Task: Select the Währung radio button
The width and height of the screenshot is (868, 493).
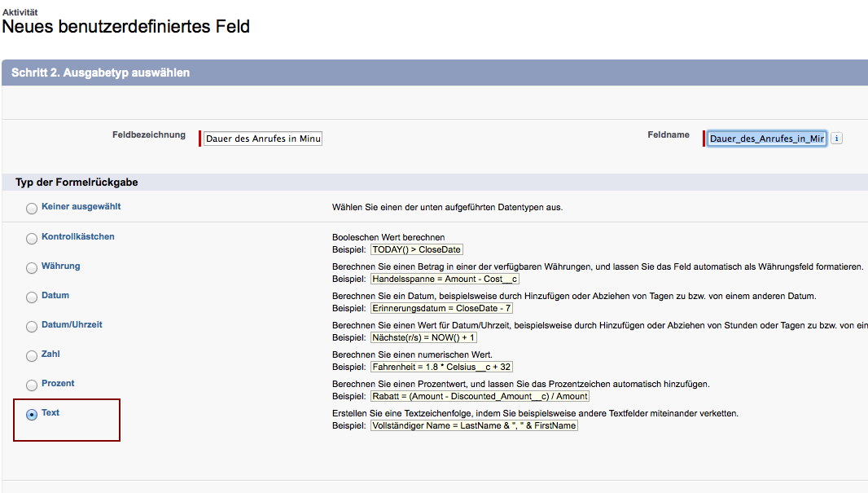Action: click(32, 267)
